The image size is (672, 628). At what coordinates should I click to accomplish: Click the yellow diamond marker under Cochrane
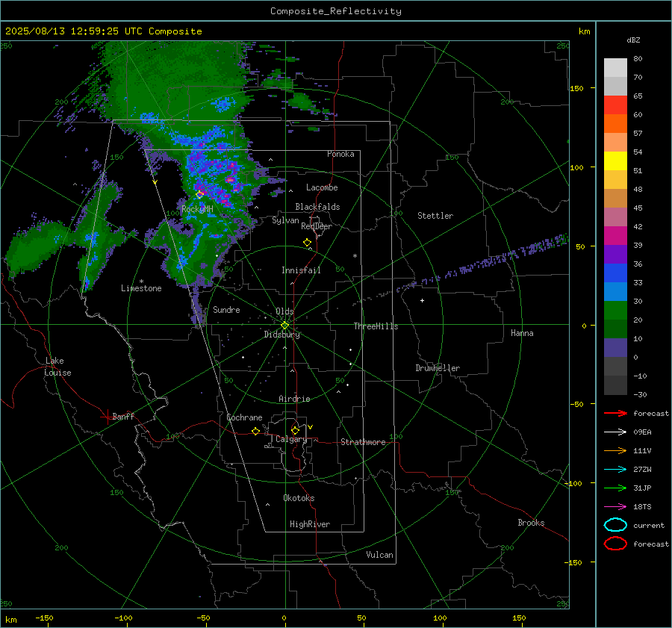(x=256, y=432)
